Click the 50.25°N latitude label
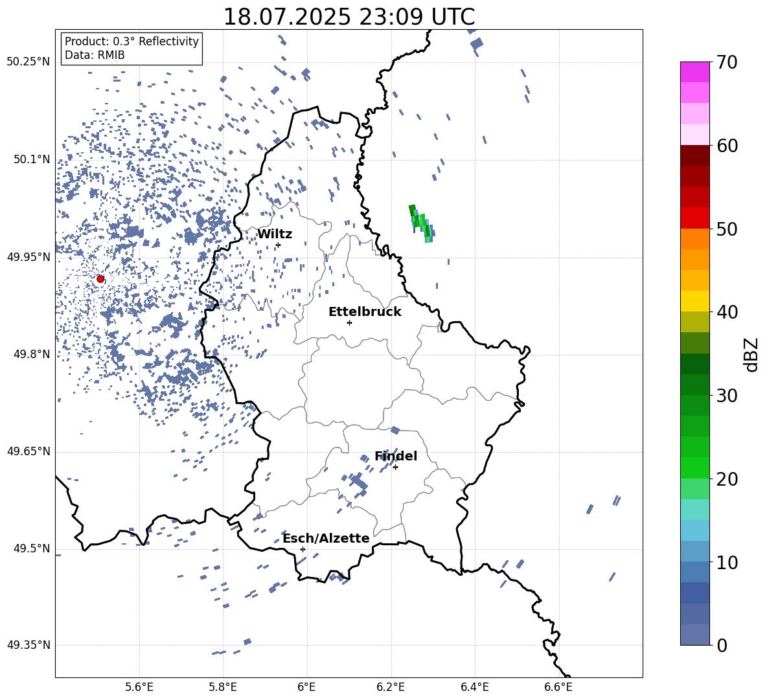This screenshot has width=767, height=700. (x=29, y=62)
